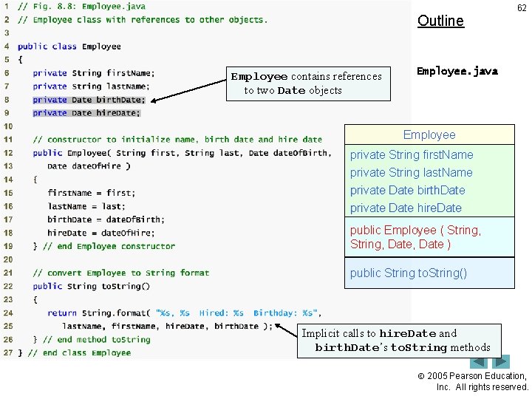This screenshot has width=532, height=399.
Task: Go to the next slide arrow
Action: pos(501,362)
